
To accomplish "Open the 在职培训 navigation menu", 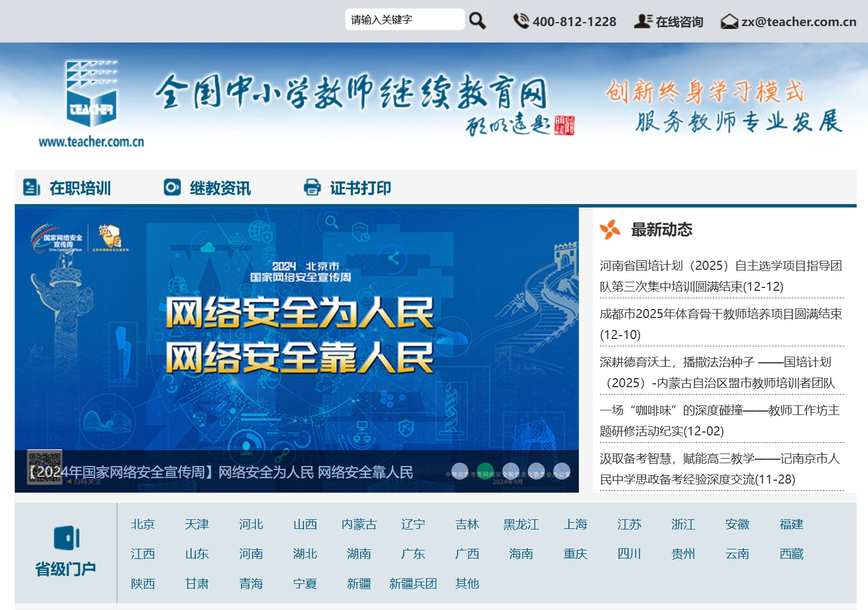I will coord(81,187).
